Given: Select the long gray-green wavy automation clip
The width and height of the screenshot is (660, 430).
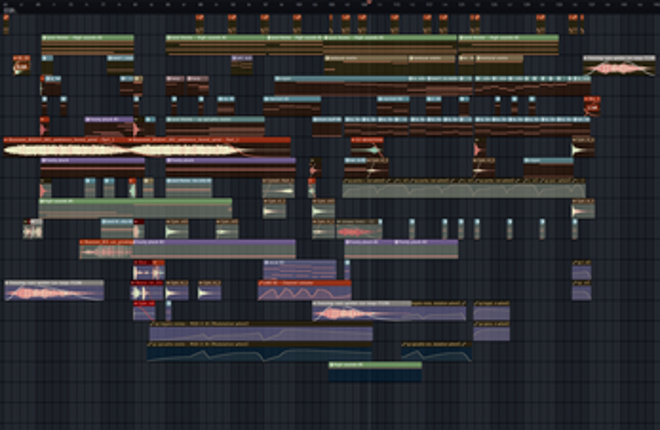Looking at the screenshot, I should tap(463, 189).
